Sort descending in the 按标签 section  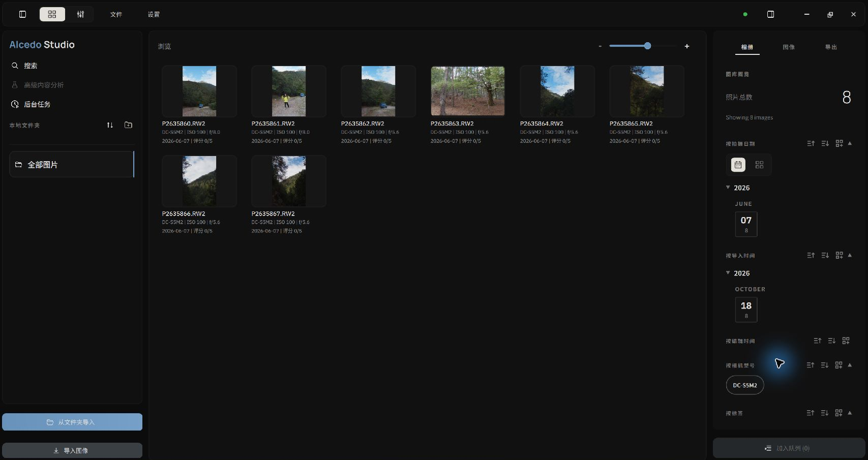[825, 413]
